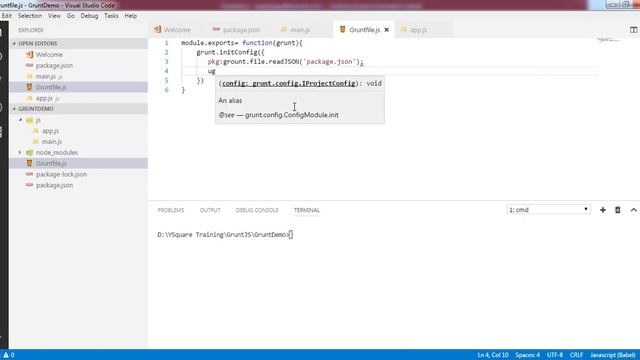Switch to the app.js editor tab
Screen dimensions: 640x360
[x=415, y=30]
